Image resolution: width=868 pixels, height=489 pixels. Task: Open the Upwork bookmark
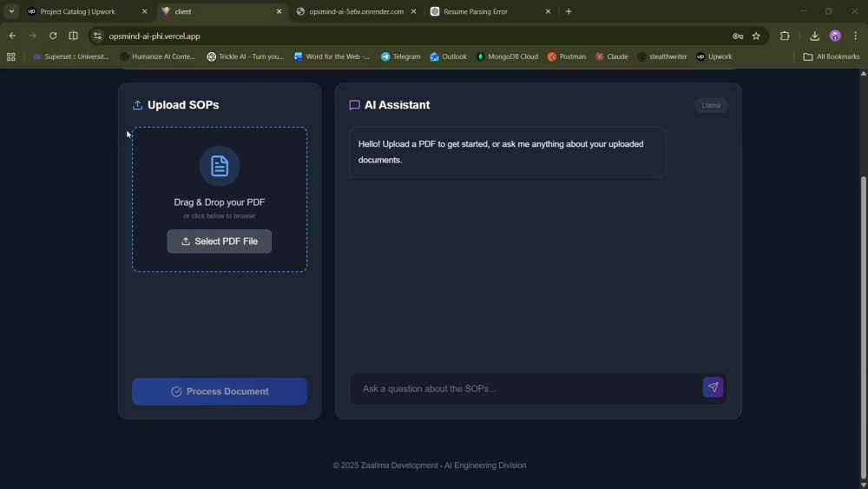(714, 56)
